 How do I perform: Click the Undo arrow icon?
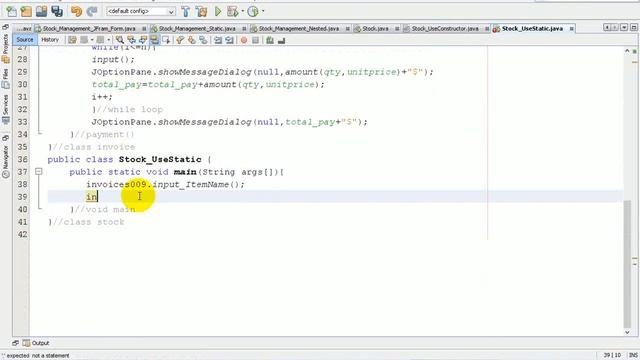pyautogui.click(x=76, y=11)
